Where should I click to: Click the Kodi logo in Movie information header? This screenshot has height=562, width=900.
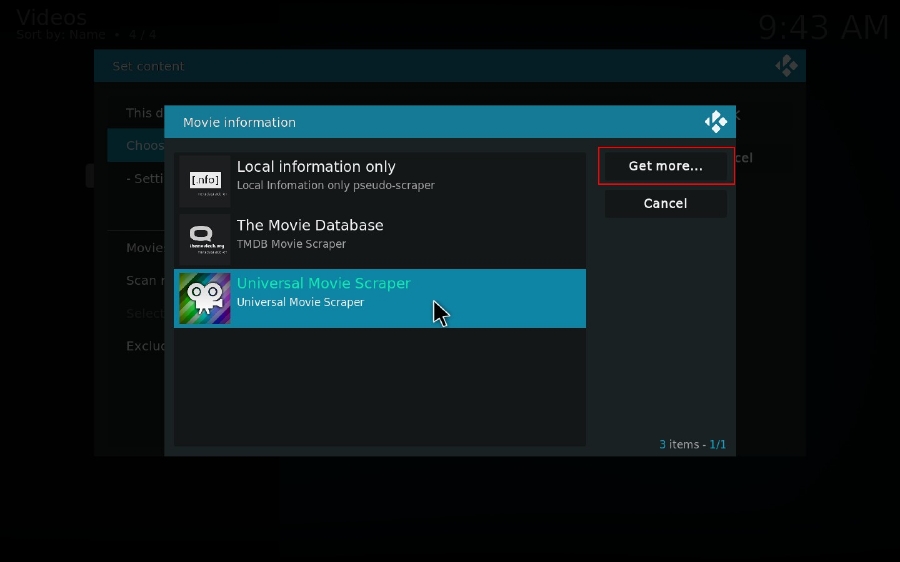(716, 122)
